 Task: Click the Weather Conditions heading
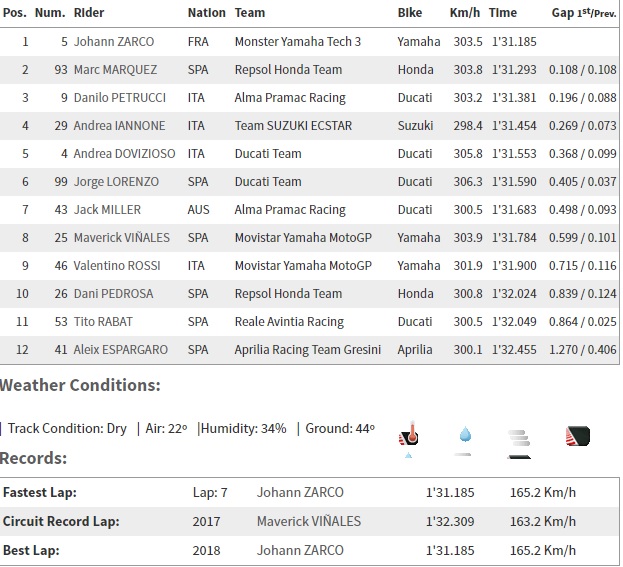pyautogui.click(x=80, y=385)
